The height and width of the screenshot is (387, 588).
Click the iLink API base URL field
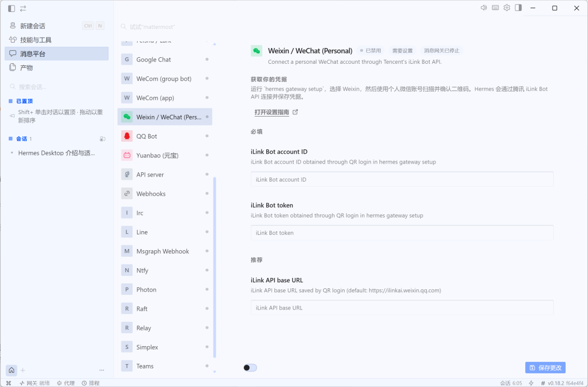pos(402,307)
